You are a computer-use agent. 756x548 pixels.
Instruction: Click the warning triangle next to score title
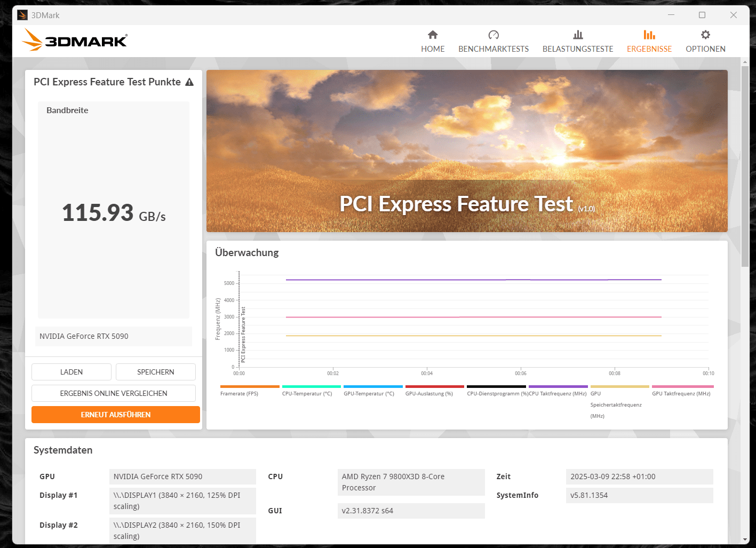(189, 82)
